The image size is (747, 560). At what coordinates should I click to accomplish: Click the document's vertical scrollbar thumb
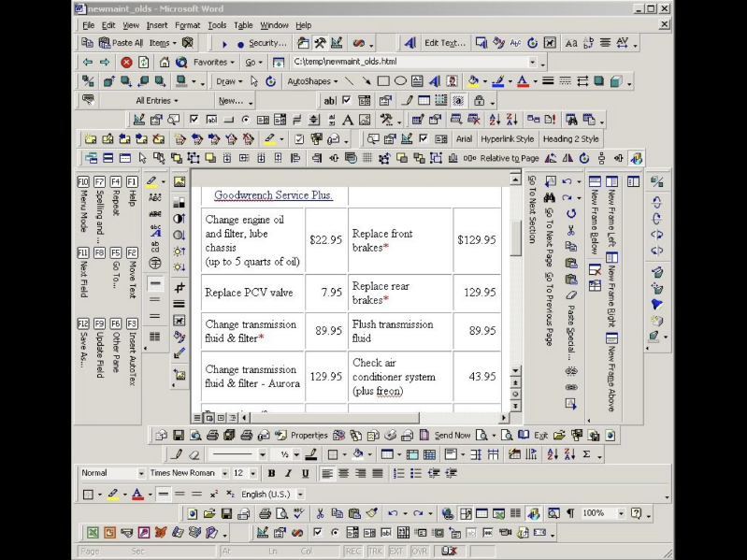[515, 238]
